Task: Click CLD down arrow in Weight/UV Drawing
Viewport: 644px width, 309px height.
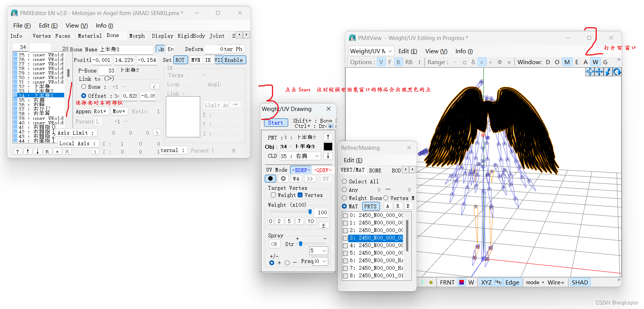Action: click(328, 156)
